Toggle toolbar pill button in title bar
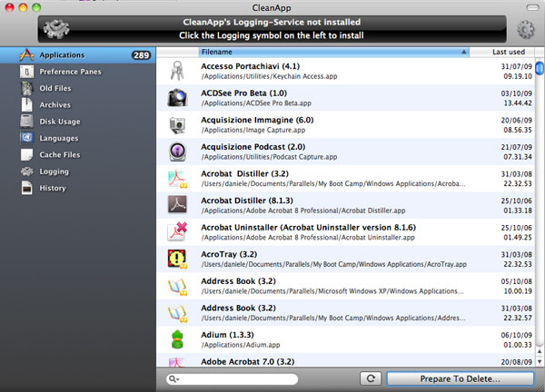Image resolution: width=545 pixels, height=392 pixels. (x=532, y=7)
